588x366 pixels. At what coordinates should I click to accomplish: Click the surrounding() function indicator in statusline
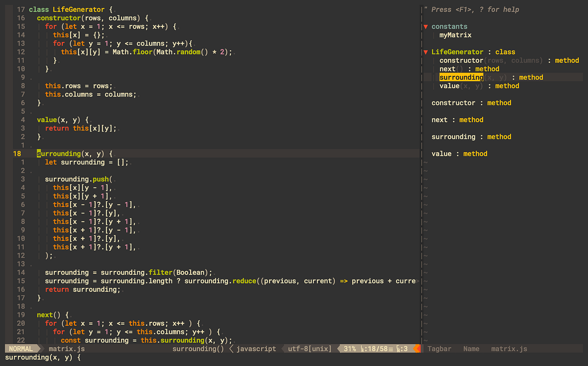197,349
